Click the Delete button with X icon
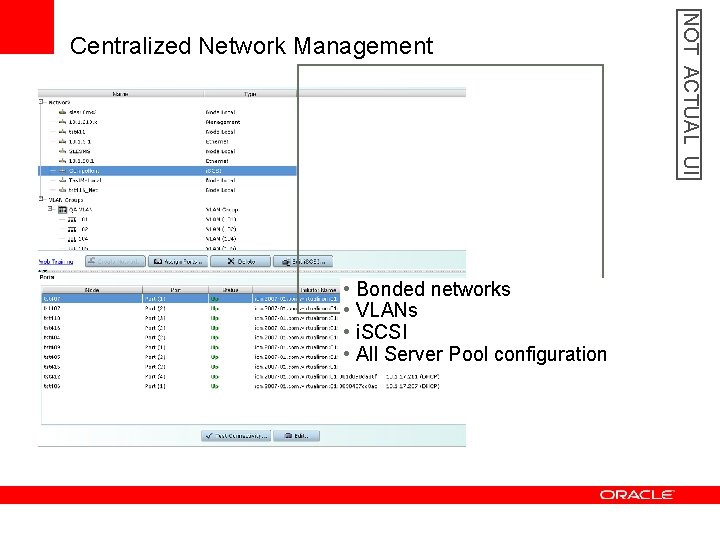720x540 pixels. click(x=241, y=261)
